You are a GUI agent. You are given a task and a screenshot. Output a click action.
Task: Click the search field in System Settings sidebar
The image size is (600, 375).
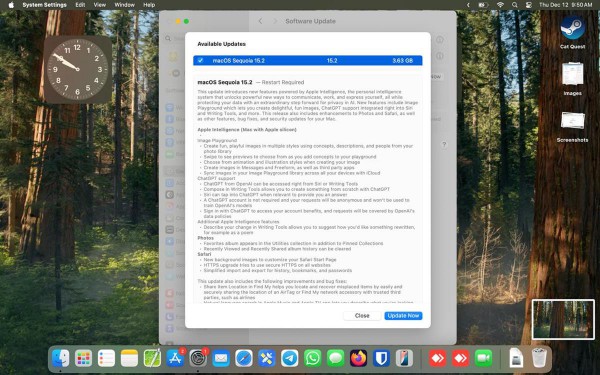coord(205,38)
